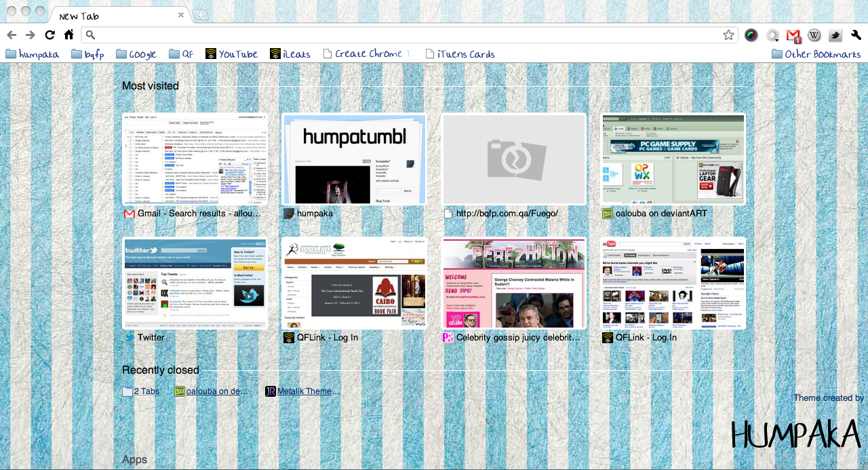The image size is (868, 470).
Task: Open the wrench settings menu
Action: pyautogui.click(x=856, y=35)
